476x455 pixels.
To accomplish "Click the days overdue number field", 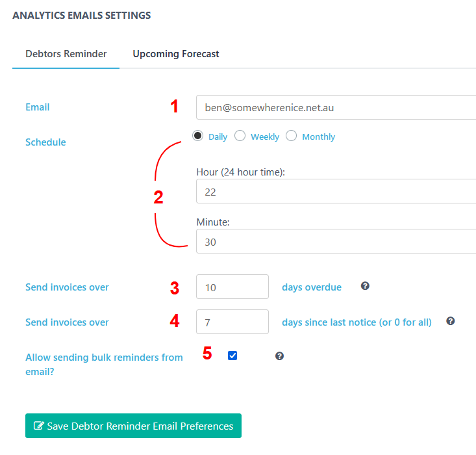I will tap(232, 287).
